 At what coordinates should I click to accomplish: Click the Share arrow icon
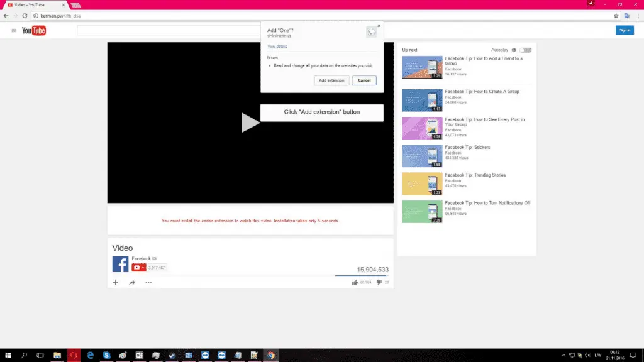pyautogui.click(x=132, y=283)
